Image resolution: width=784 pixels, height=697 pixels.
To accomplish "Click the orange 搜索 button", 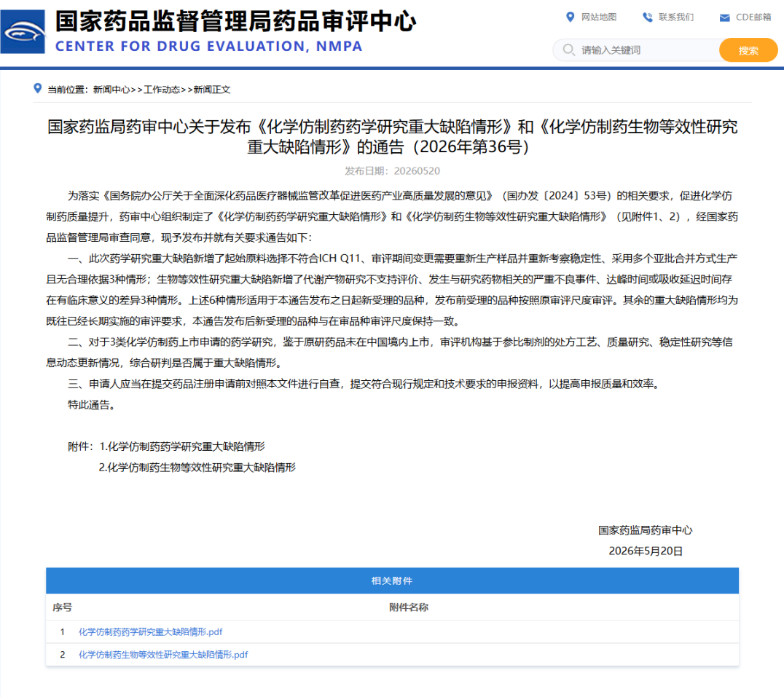I will coord(748,50).
